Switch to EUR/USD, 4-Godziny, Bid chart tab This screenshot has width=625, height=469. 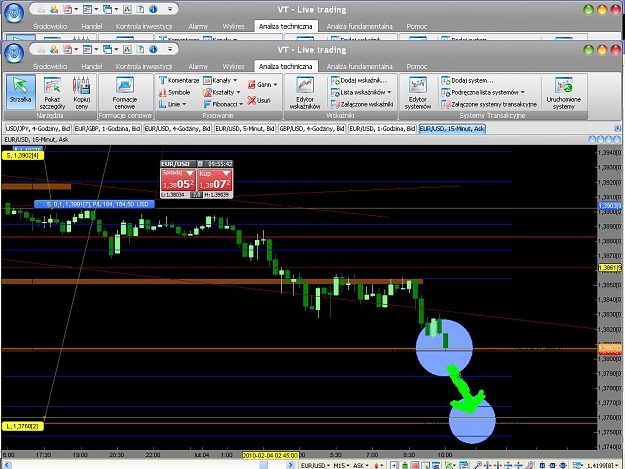click(x=177, y=129)
